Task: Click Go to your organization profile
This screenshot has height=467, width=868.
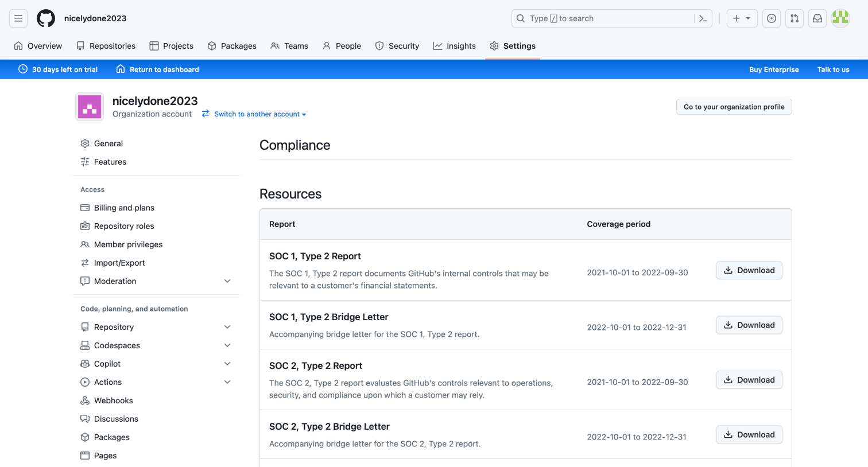Action: click(x=734, y=107)
